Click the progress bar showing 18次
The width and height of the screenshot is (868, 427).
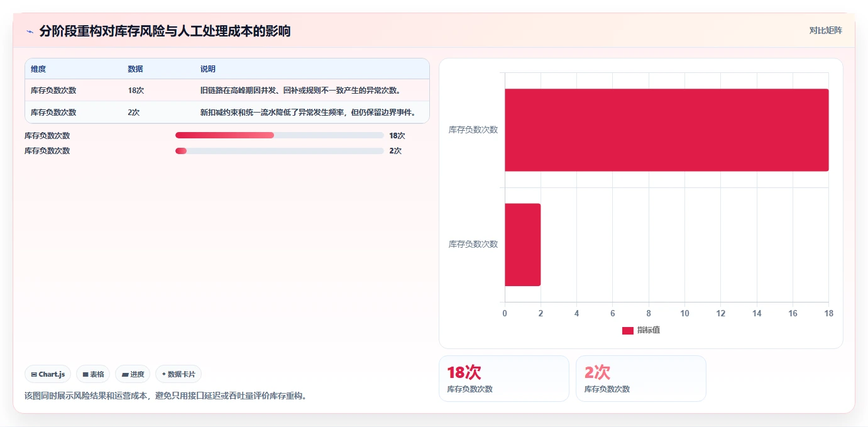pyautogui.click(x=279, y=135)
